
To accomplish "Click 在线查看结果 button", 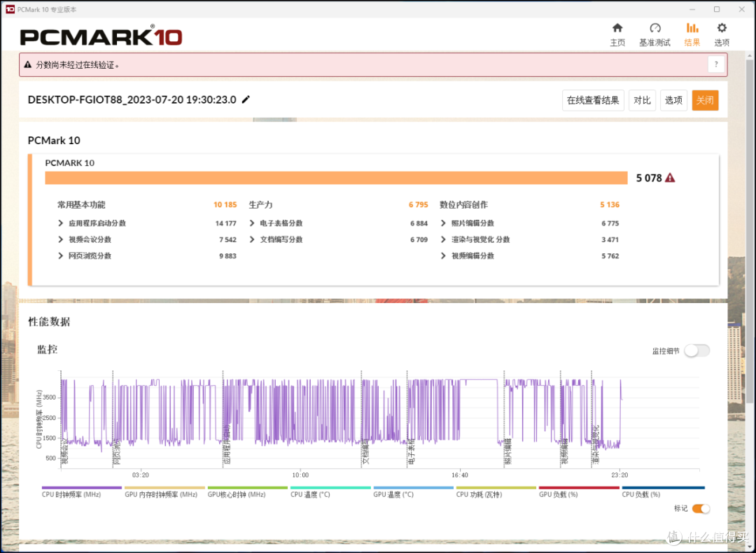I will coord(593,100).
